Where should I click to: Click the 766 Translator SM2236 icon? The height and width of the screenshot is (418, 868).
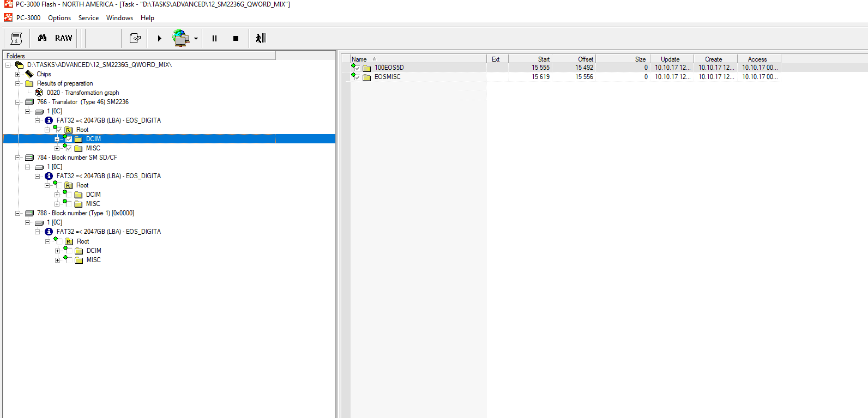coord(29,102)
